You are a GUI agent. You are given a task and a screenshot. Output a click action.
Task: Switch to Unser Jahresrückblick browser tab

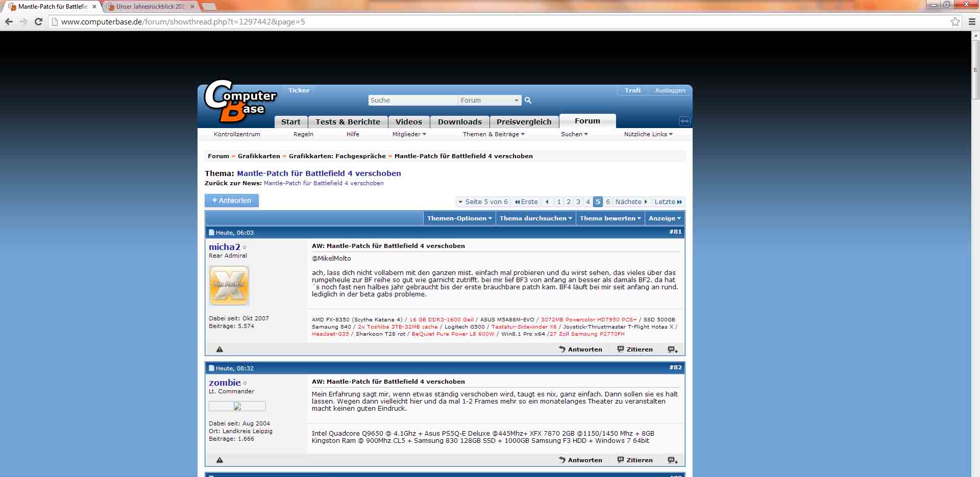pos(150,7)
